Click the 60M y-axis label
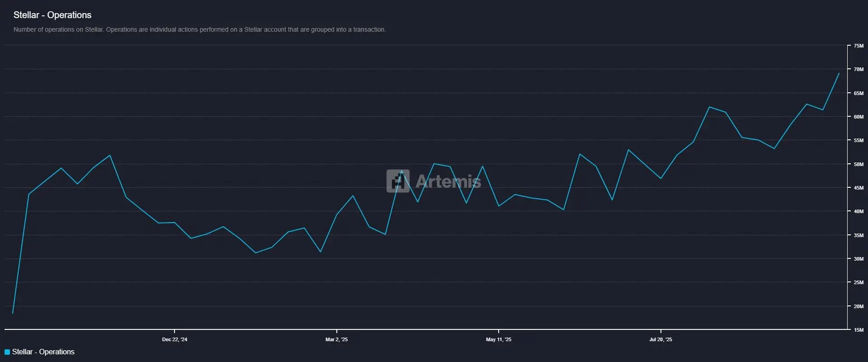The image size is (868, 362). click(x=859, y=117)
